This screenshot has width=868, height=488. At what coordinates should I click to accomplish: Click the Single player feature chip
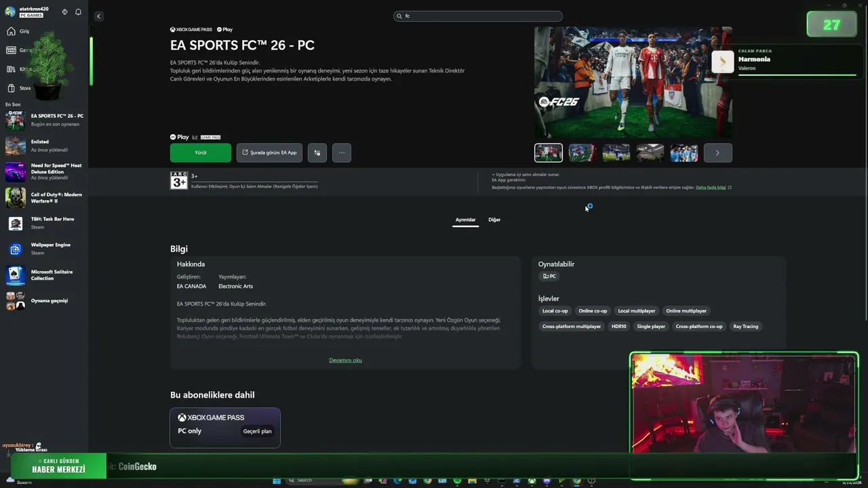(651, 327)
